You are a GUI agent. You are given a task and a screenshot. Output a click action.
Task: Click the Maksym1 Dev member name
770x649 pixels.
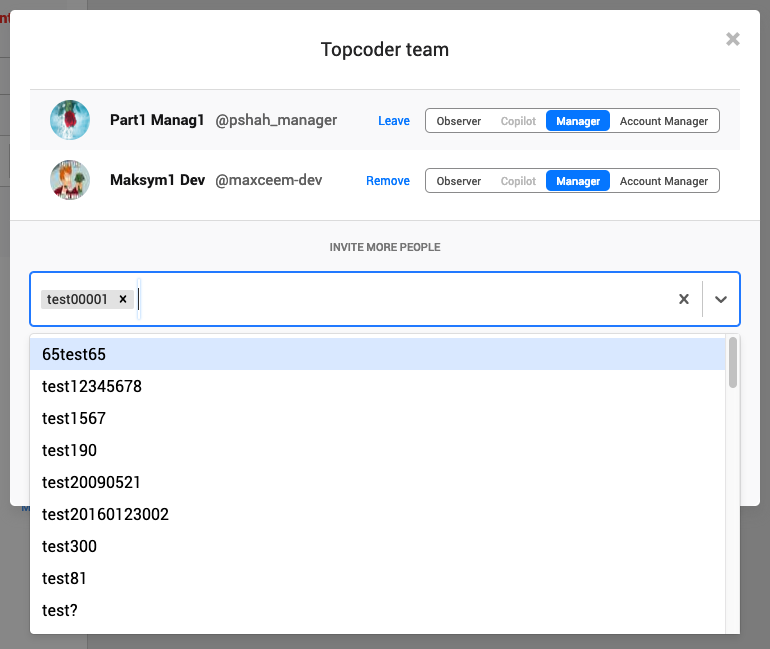pyautogui.click(x=157, y=180)
